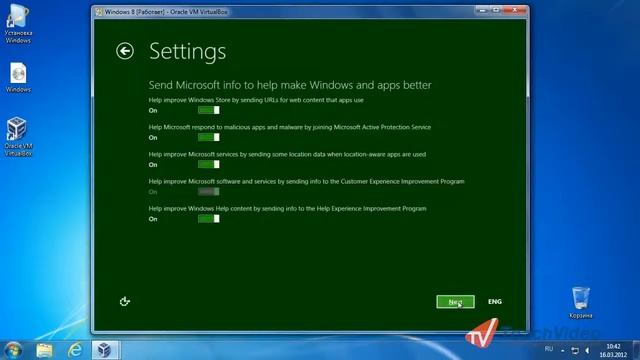640x360 pixels.
Task: Select the Oracle VM VirtualBox desktop shortcut
Action: (18, 137)
